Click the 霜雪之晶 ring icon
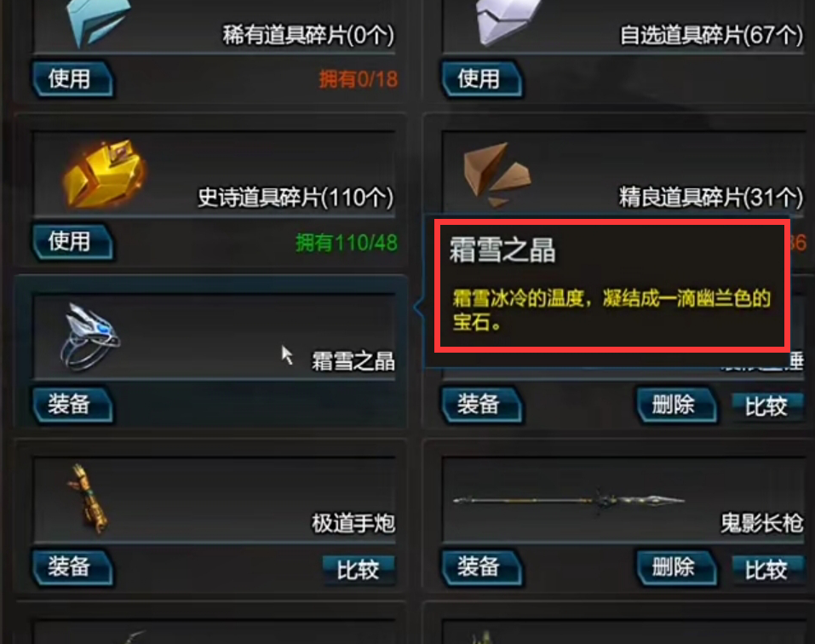Screen dimensions: 815x644 click(90, 336)
